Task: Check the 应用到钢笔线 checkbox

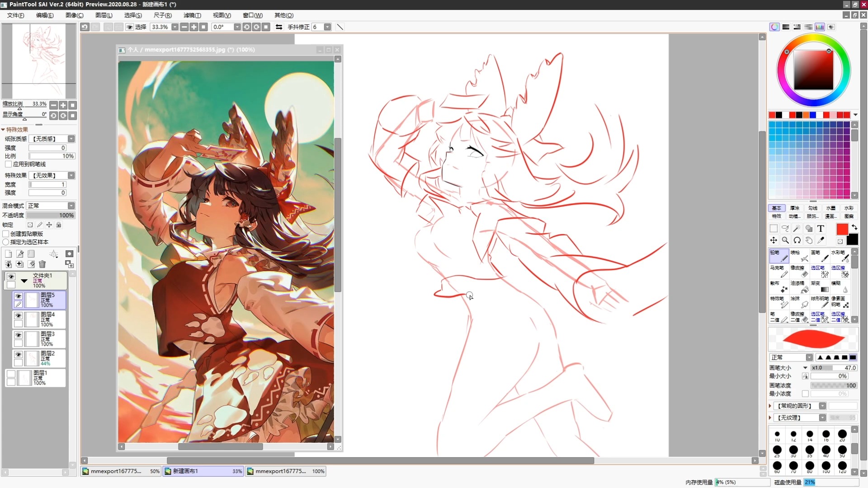Action: point(8,164)
